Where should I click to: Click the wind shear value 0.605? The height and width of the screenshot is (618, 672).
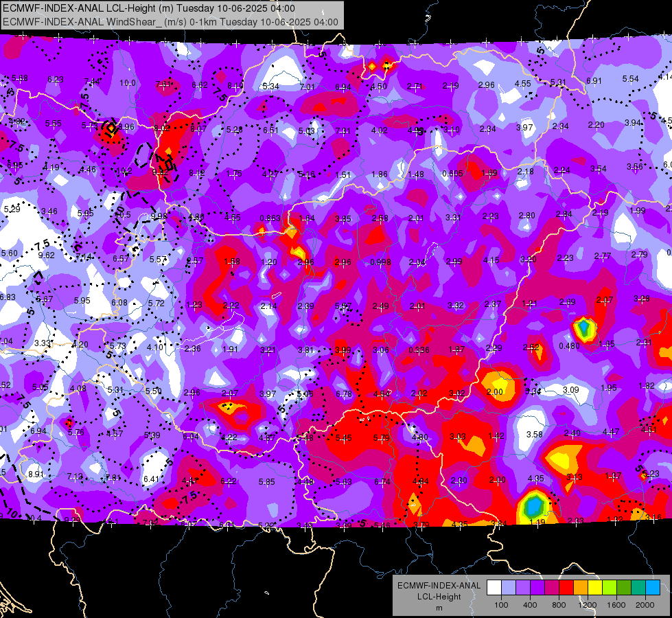coord(452,173)
